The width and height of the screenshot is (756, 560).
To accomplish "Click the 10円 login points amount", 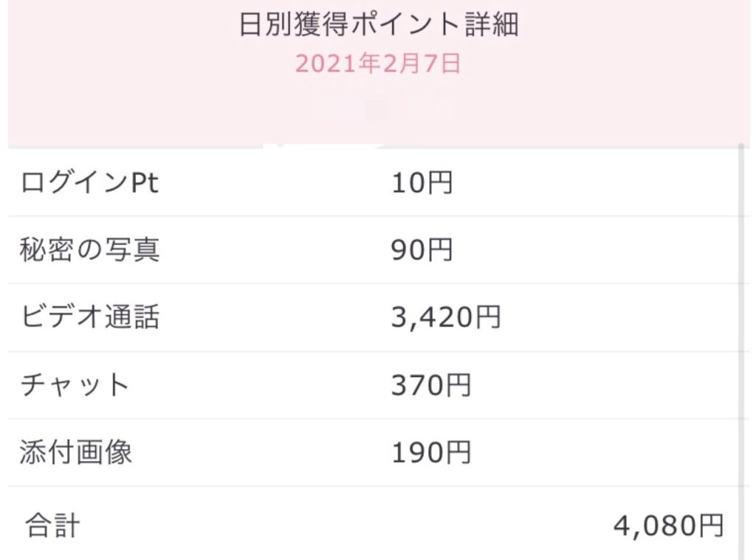I will click(x=422, y=183).
